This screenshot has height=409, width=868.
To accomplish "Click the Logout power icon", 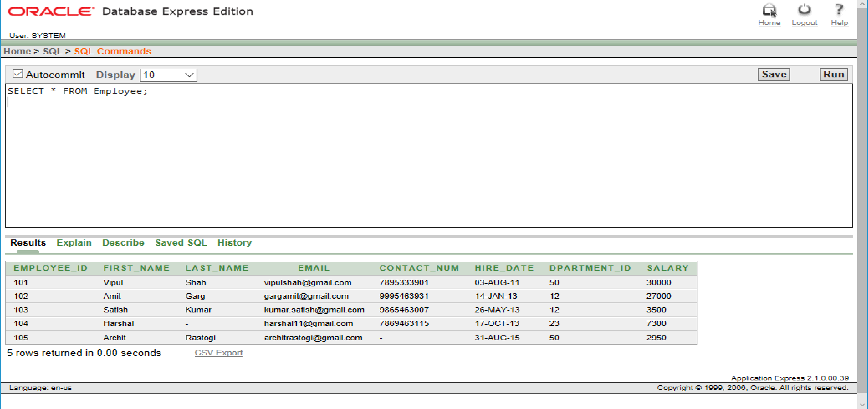I will (804, 10).
